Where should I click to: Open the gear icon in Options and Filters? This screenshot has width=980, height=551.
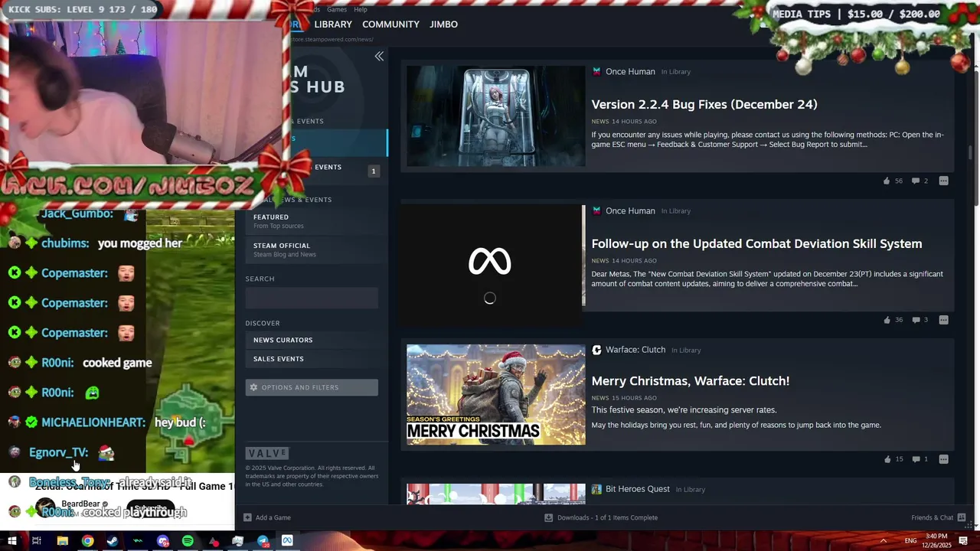tap(253, 387)
